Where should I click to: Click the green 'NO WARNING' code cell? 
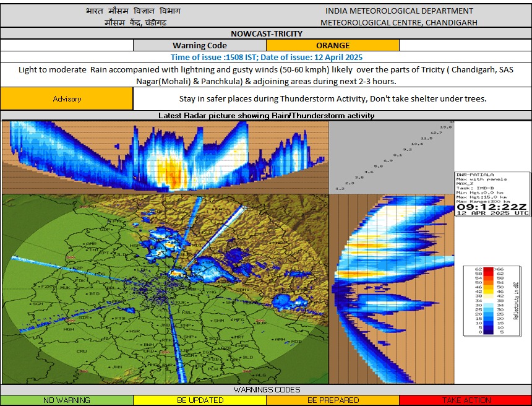pyautogui.click(x=67, y=400)
